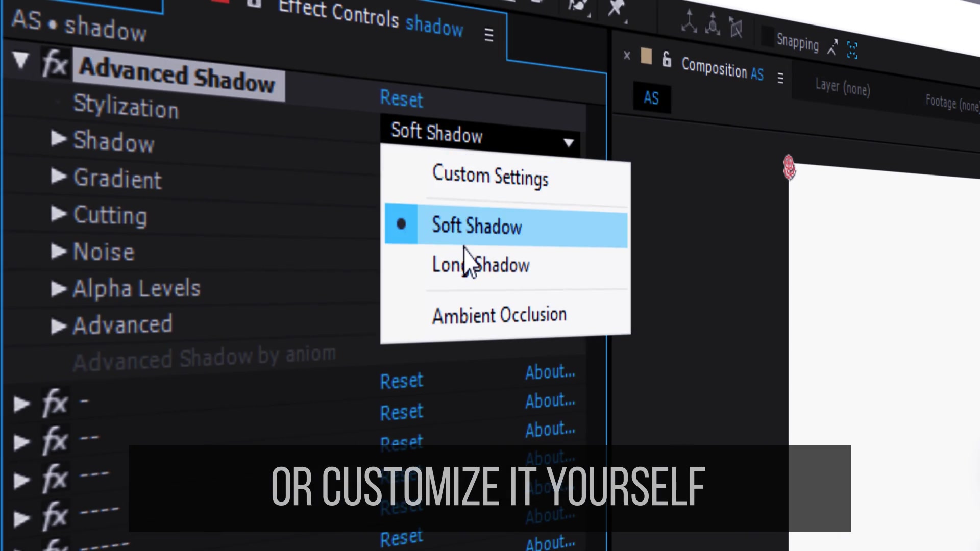Expand the Noise property group
The image size is (980, 551).
pyautogui.click(x=59, y=251)
